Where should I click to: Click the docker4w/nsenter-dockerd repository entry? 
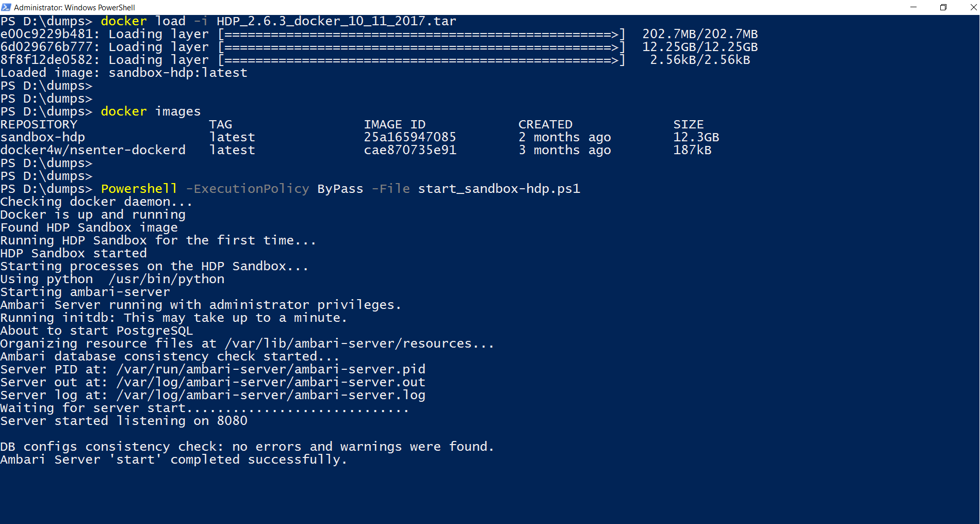point(93,150)
